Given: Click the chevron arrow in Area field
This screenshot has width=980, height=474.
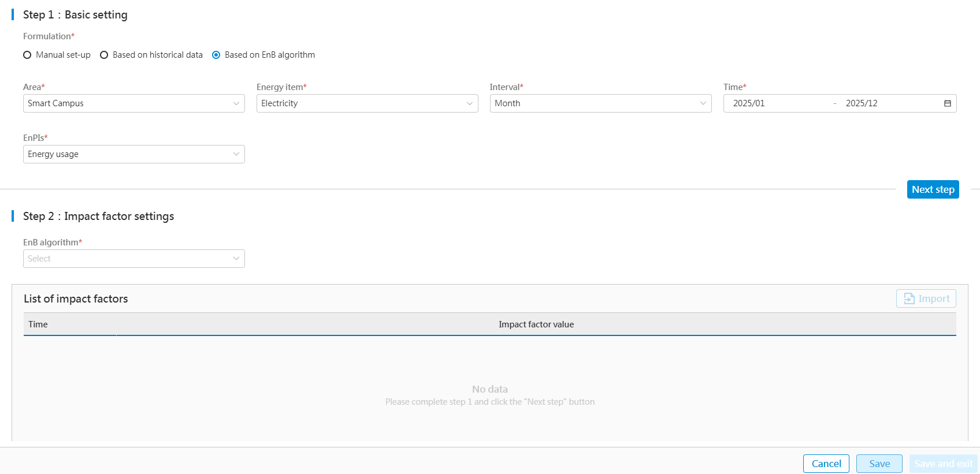Looking at the screenshot, I should [236, 103].
